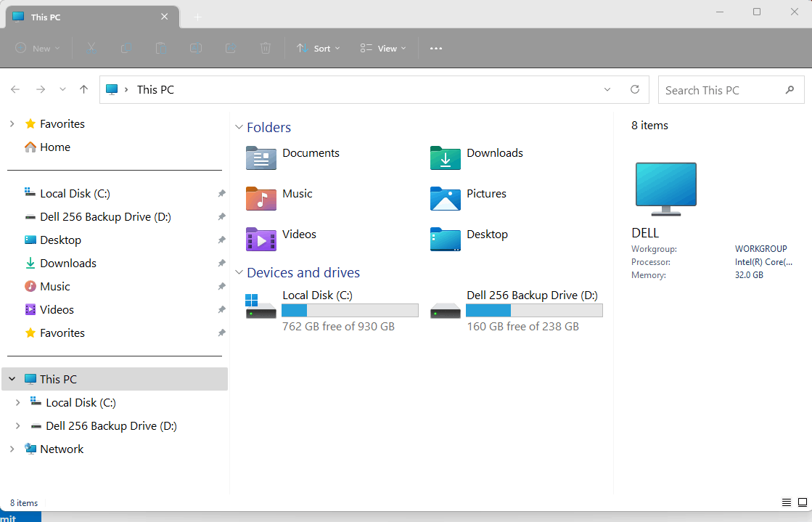Click the Copy icon in toolbar
The height and width of the screenshot is (522, 812).
click(126, 48)
